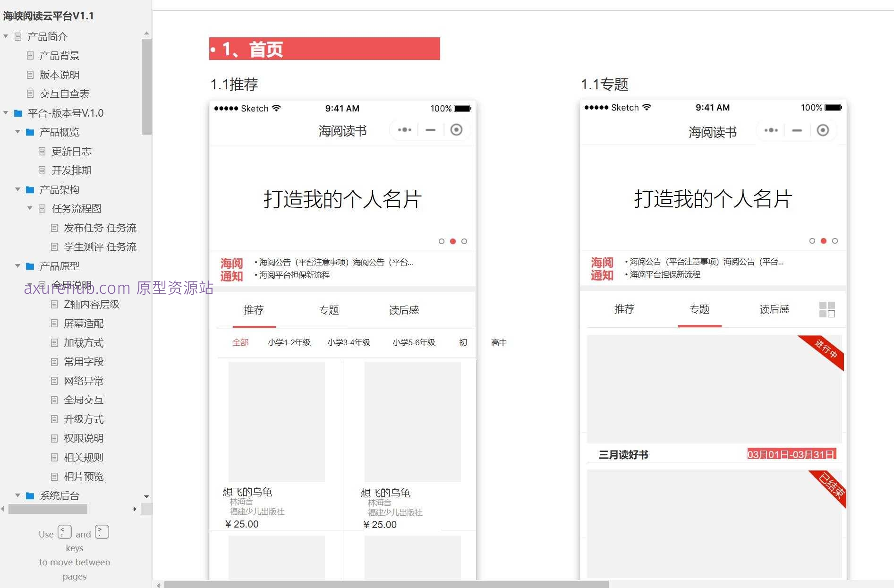Select the second carousel dot under 打造我的个人名片 banner
Viewport: 894px width, 588px height.
453,241
